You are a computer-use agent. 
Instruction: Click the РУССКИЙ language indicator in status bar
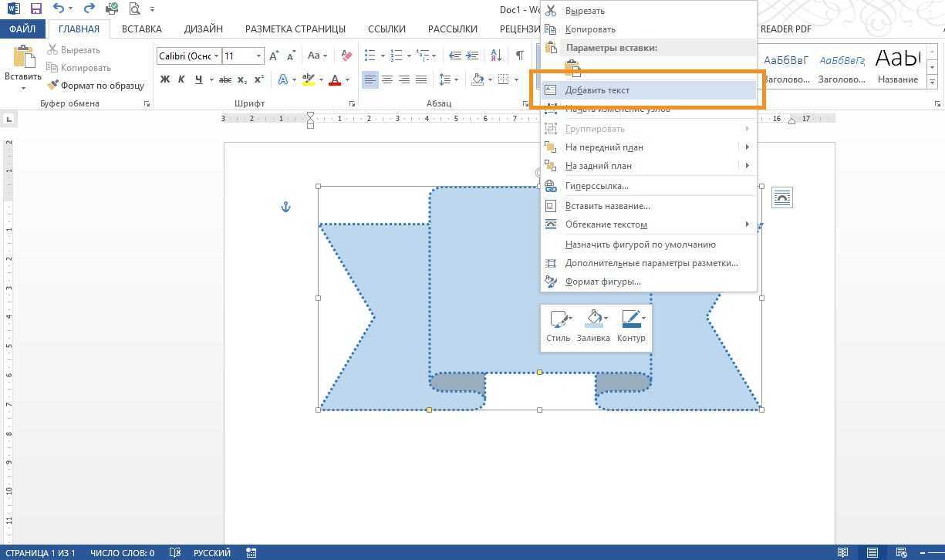pyautogui.click(x=212, y=552)
